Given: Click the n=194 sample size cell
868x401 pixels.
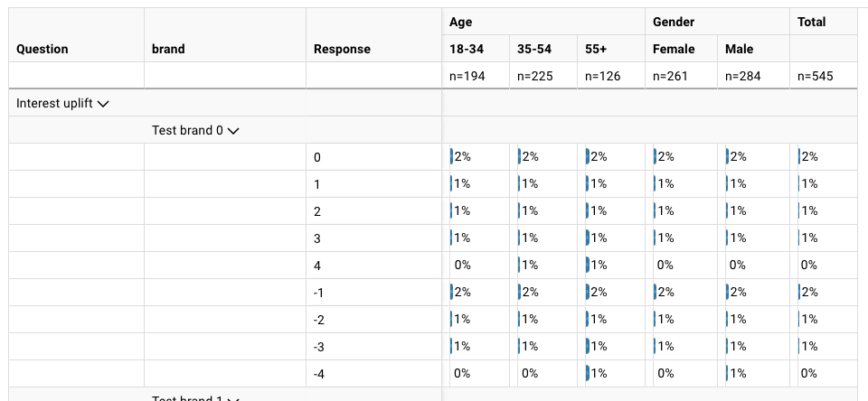Looking at the screenshot, I should 467,76.
